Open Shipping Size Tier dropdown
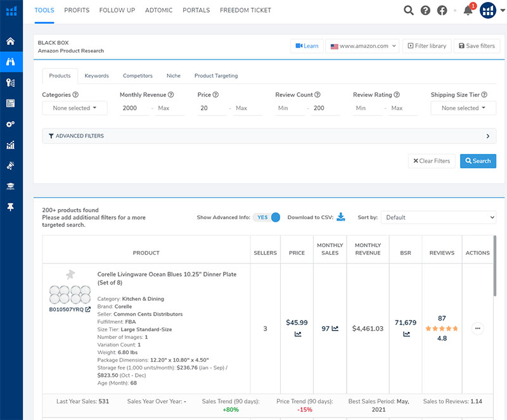 tap(463, 108)
